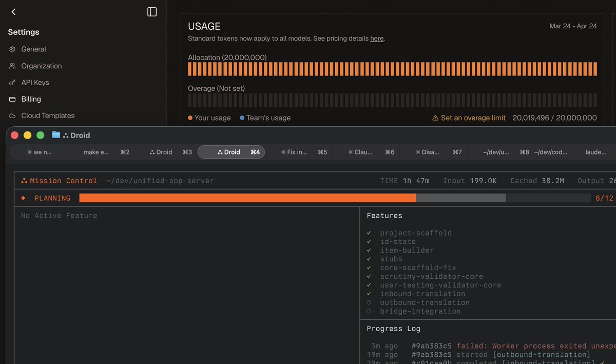Switch to the ~/dev/cod... tab
The width and height of the screenshot is (616, 364).
(x=551, y=152)
